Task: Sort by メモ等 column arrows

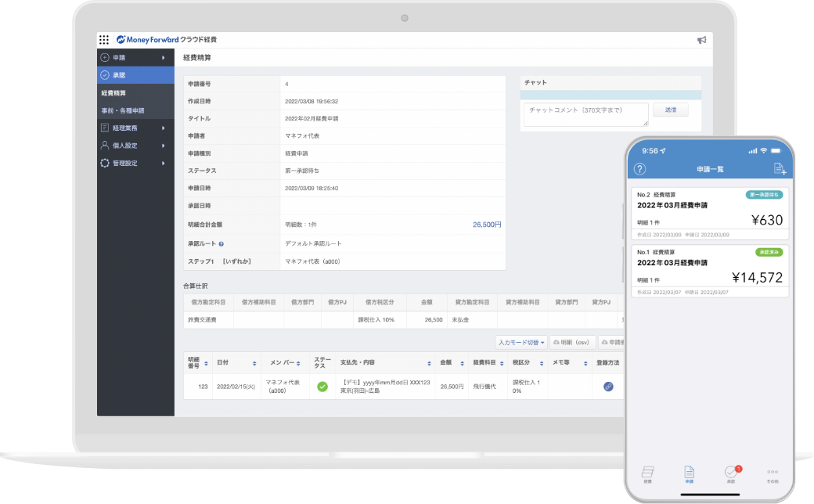Action: 585,363
